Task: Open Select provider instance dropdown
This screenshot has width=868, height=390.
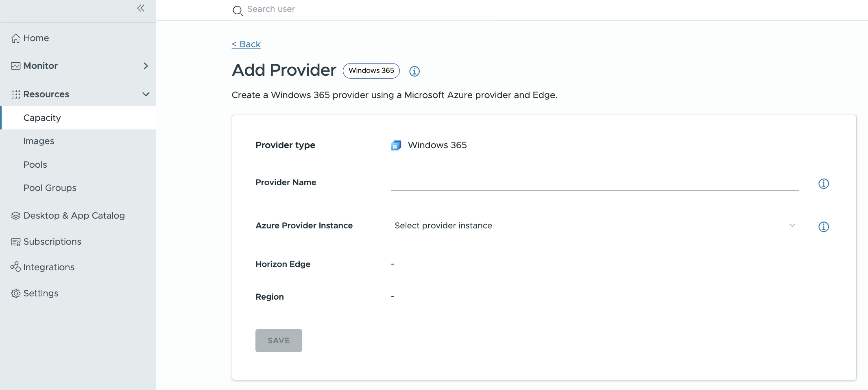Action: 595,226
